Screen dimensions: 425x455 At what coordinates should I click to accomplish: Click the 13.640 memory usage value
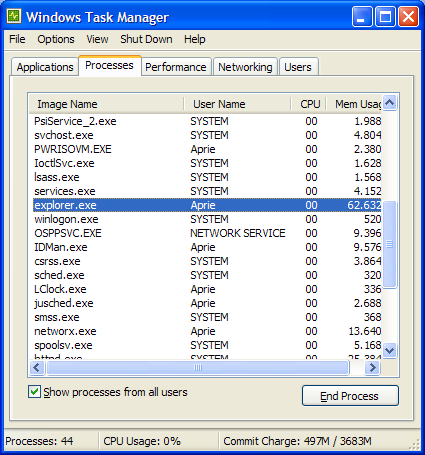(365, 331)
